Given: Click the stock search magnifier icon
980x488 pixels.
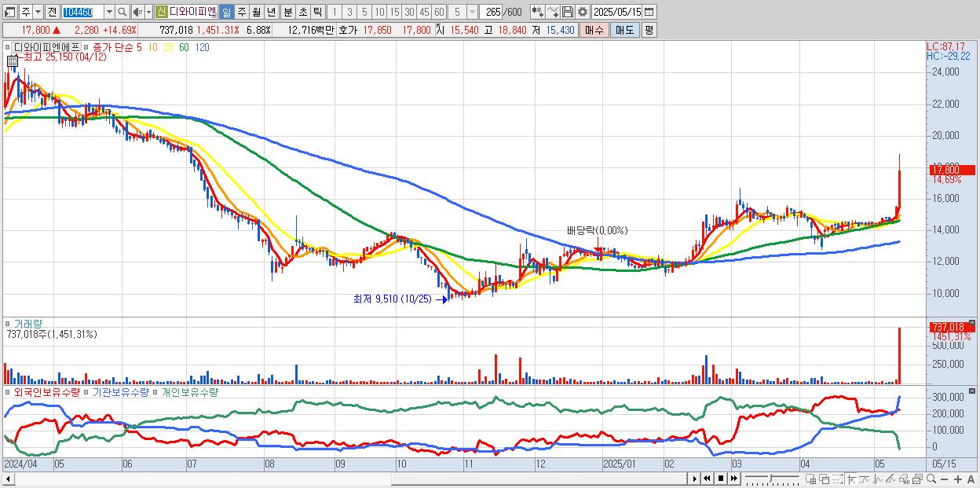Looking at the screenshot, I should [x=122, y=12].
